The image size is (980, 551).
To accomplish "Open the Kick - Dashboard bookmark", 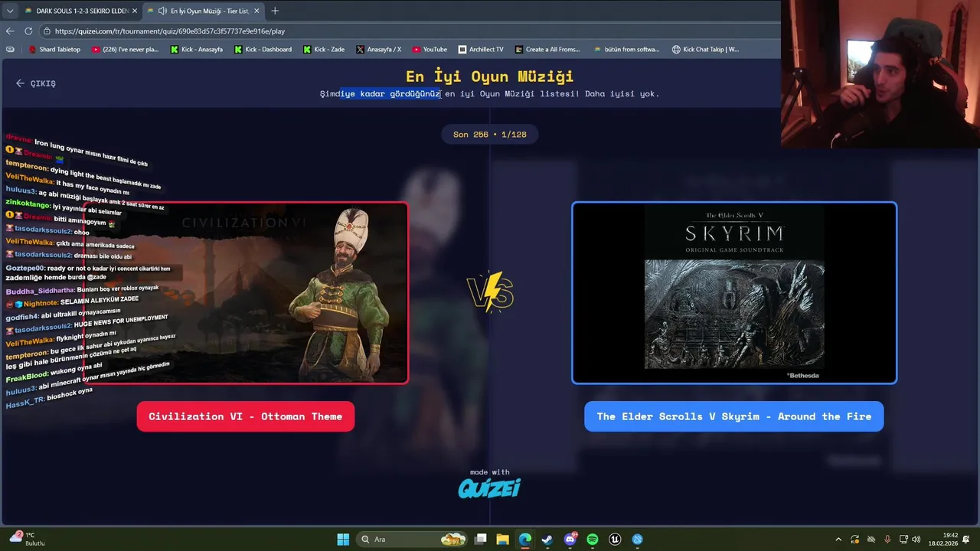I will point(263,49).
